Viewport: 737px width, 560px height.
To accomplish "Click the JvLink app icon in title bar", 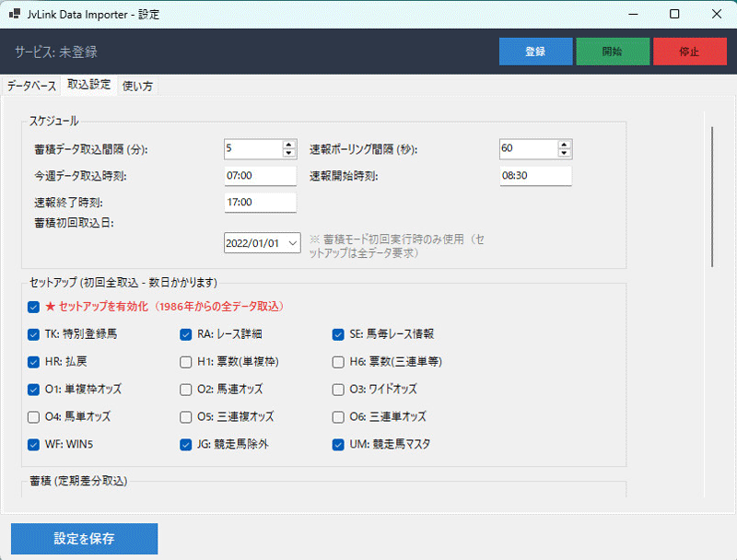I will pos(14,14).
